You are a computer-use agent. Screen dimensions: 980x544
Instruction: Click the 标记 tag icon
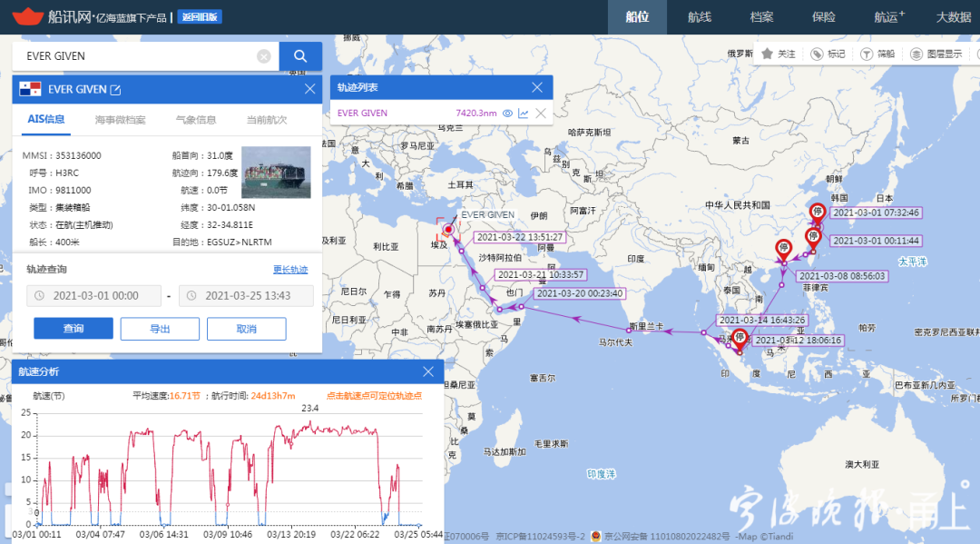pyautogui.click(x=817, y=54)
